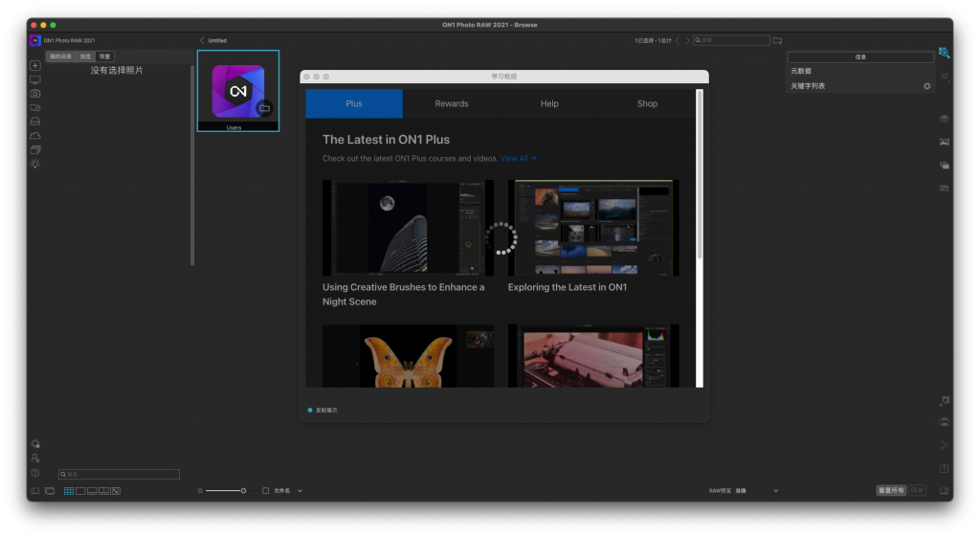The image size is (980, 537).
Task: Switch to compare view layout
Action: click(103, 491)
